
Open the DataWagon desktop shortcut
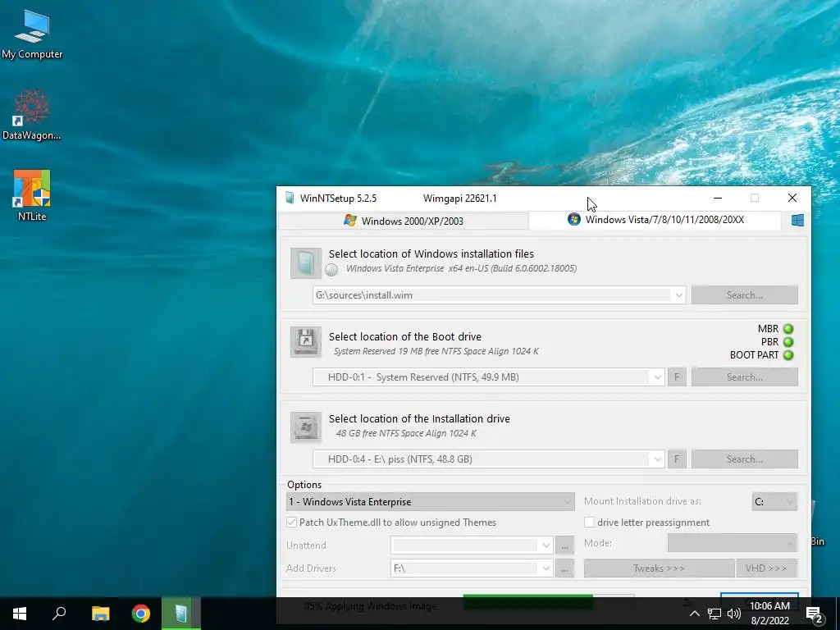(32, 115)
